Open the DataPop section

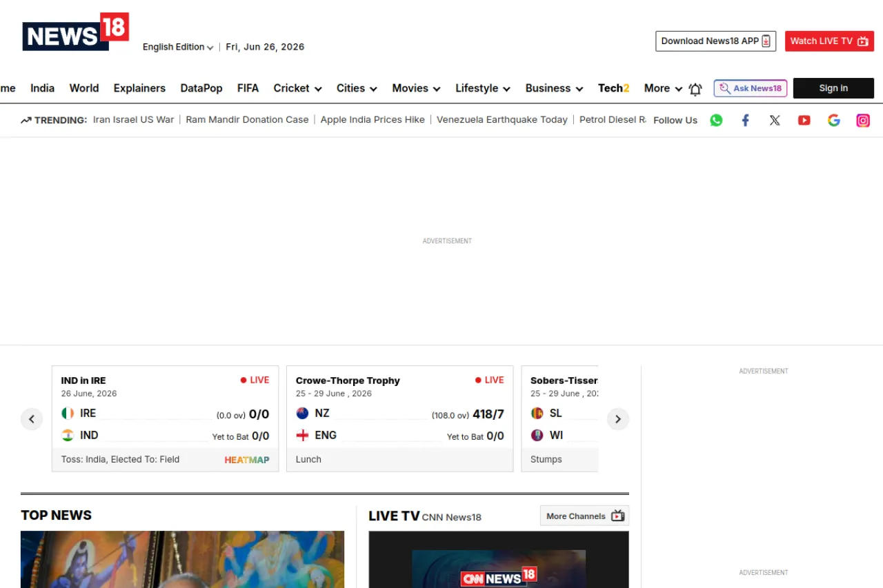[x=201, y=88]
